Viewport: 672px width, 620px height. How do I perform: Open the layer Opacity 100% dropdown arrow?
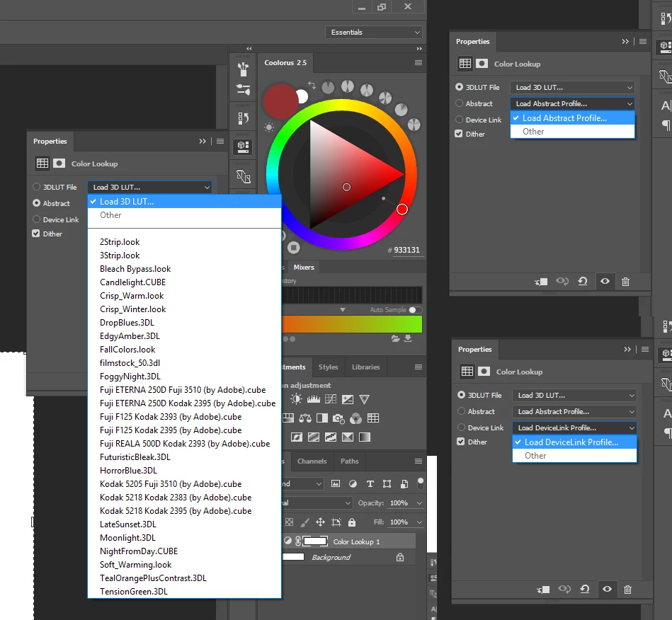419,503
